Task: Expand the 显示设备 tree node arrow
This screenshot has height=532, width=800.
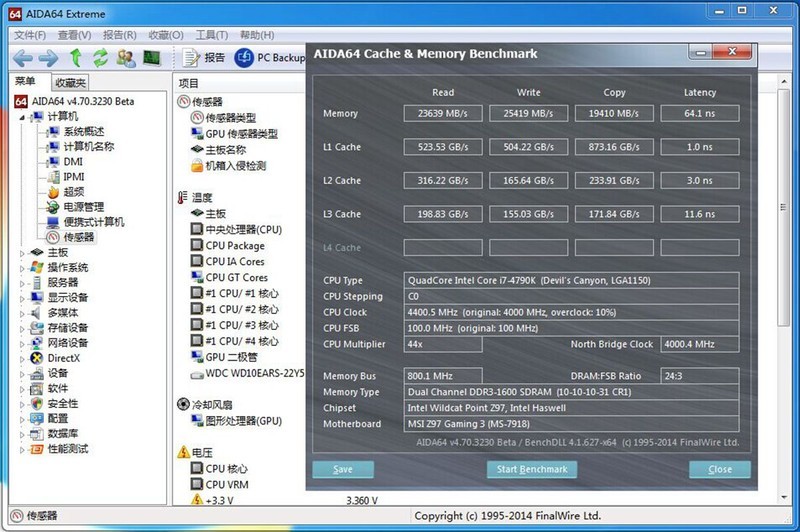Action: click(22, 298)
